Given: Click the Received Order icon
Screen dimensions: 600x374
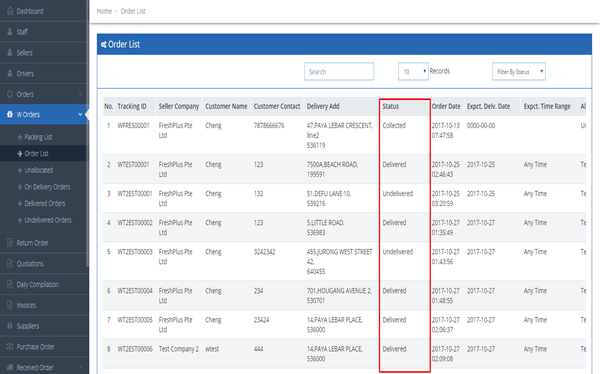Looking at the screenshot, I should [10, 367].
